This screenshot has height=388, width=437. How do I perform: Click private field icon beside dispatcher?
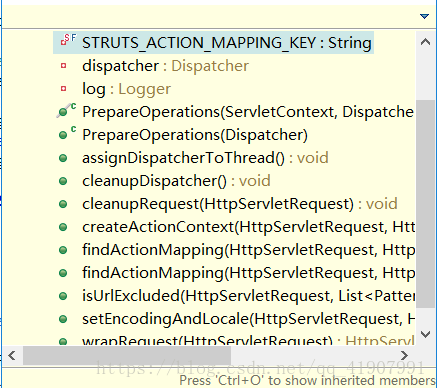(x=63, y=66)
